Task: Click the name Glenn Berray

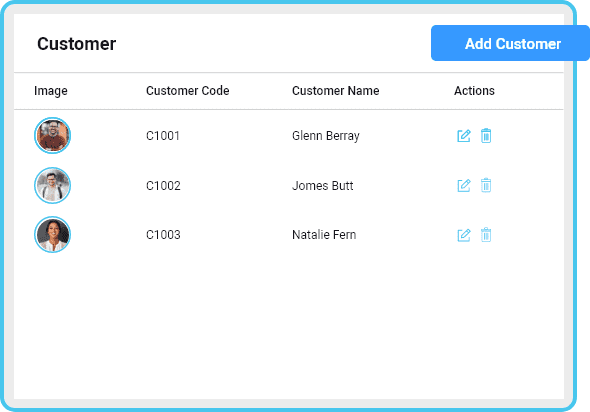Action: (x=325, y=136)
